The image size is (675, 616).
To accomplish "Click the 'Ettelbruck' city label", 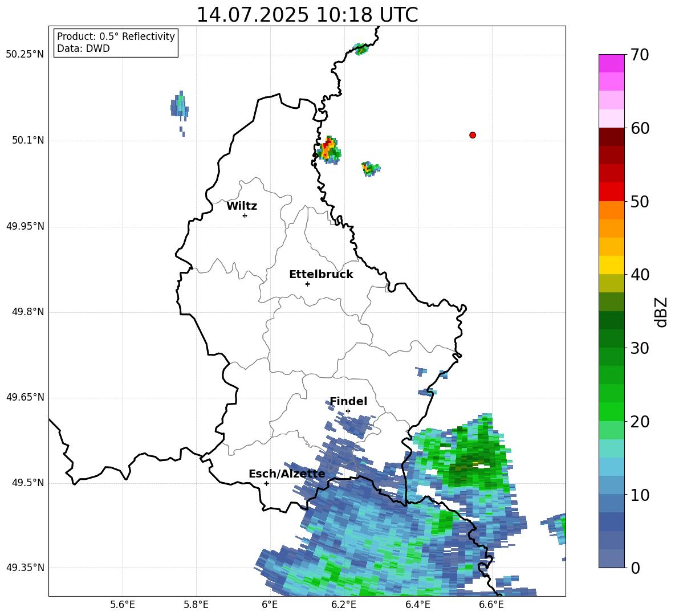I will pos(321,275).
